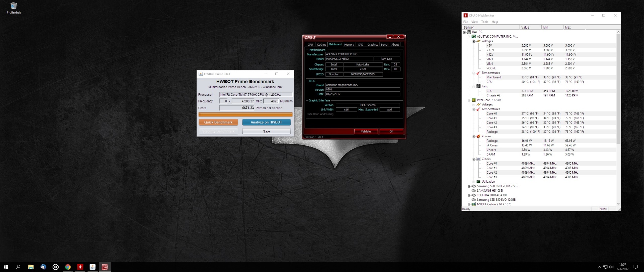Click the Validate button in CPU-Z
The image size is (644, 272).
(x=366, y=131)
